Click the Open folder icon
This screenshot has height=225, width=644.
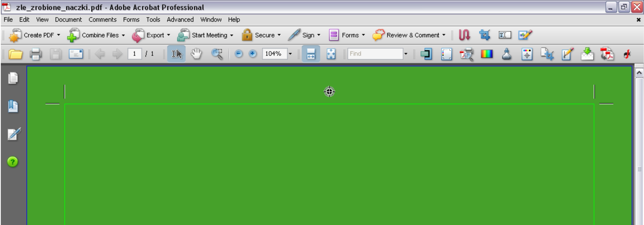coord(15,54)
